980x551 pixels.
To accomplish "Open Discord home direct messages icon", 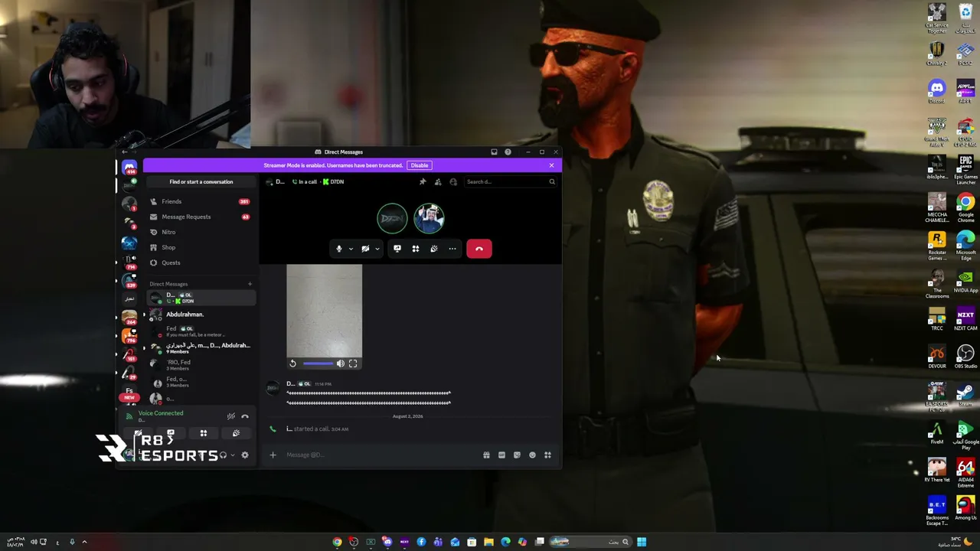I will [x=129, y=168].
